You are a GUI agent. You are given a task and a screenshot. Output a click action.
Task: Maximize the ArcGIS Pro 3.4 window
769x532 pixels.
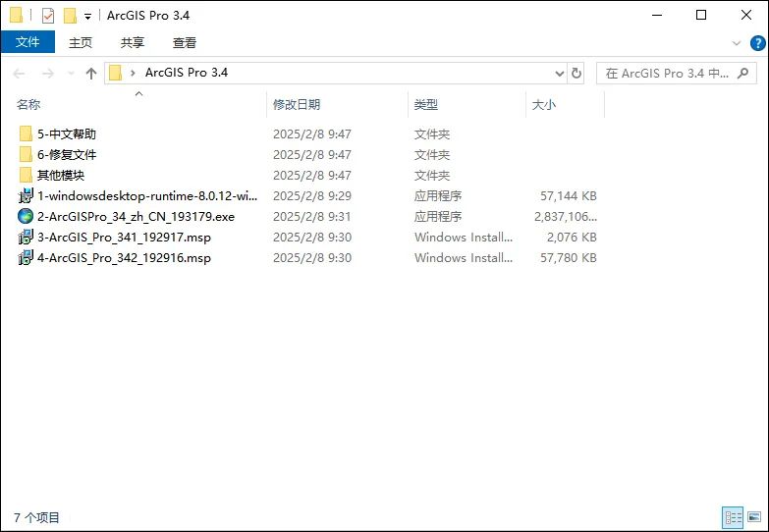701,15
